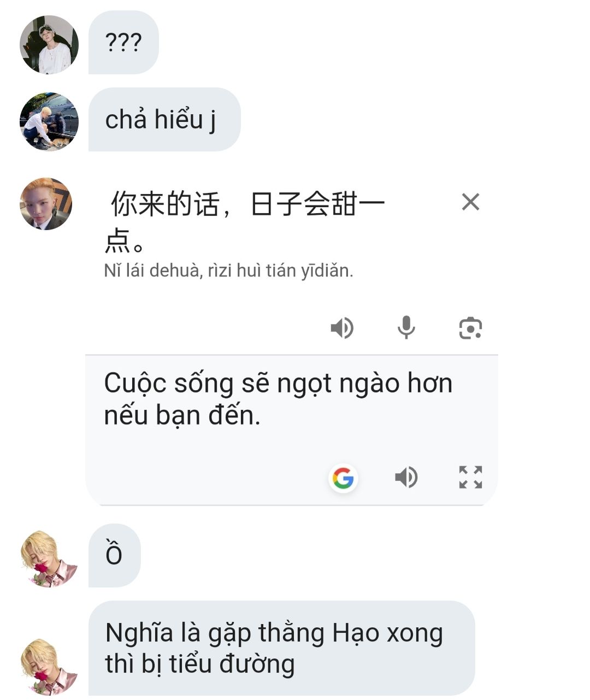590x700 pixels.
Task: Open avatar beside 'Nghĩa là gặp' message
Action: click(x=49, y=667)
